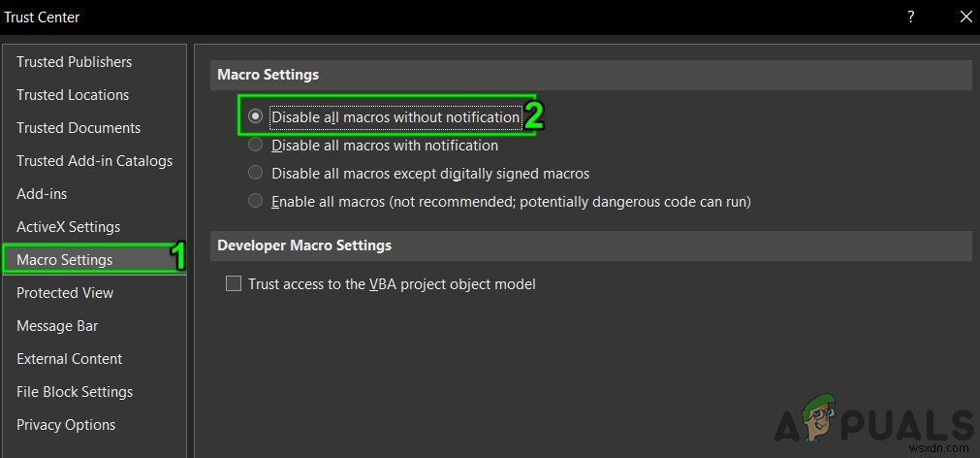Open the Trusted Publishers section
980x458 pixels.
[74, 62]
